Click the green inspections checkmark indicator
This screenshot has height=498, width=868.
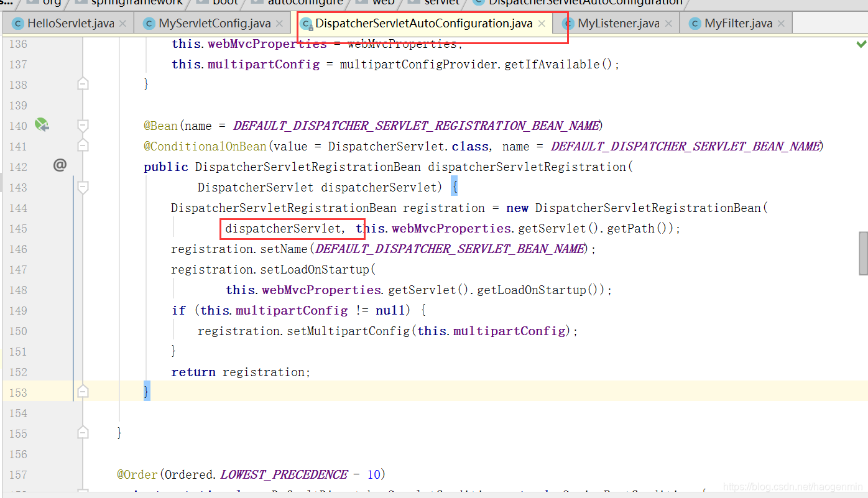(x=861, y=44)
